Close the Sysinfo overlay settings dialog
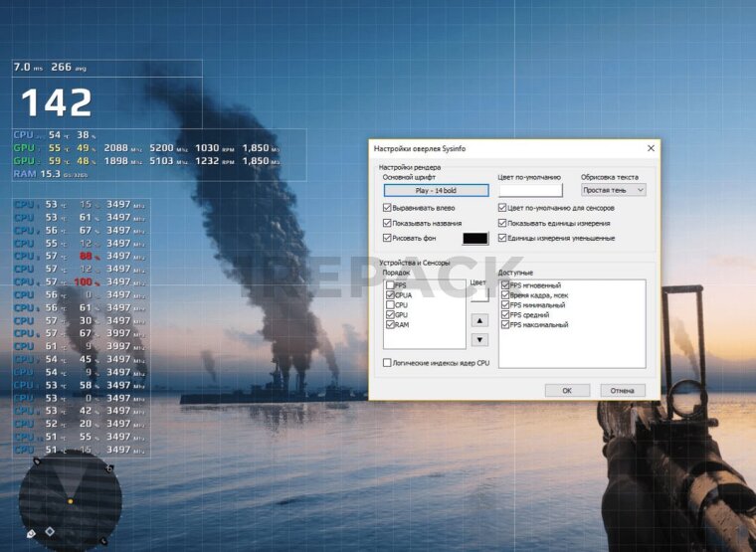 click(651, 148)
